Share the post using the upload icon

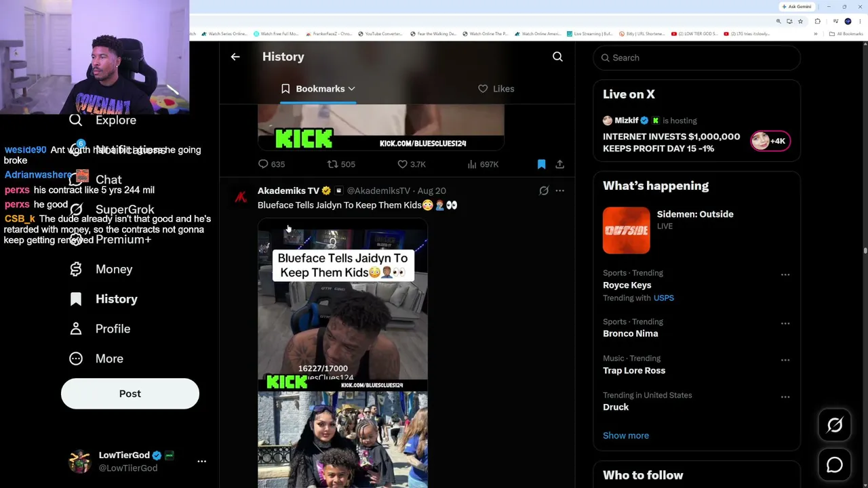tap(559, 164)
